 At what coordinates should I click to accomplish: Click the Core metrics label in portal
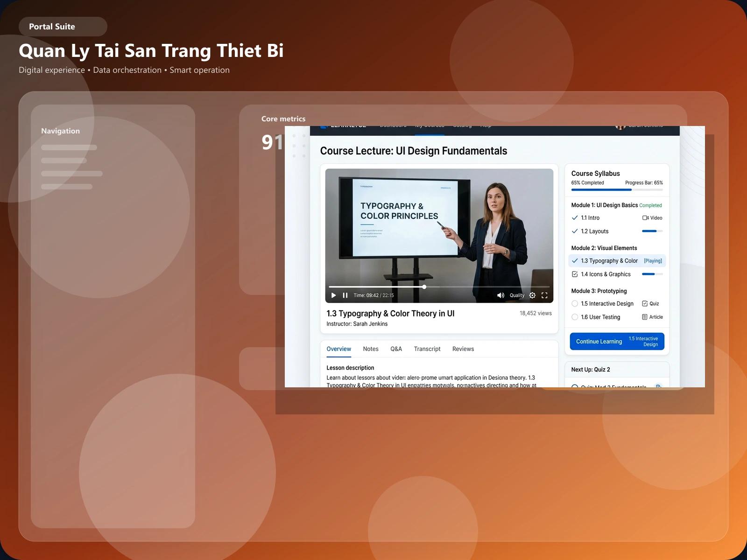pos(283,119)
